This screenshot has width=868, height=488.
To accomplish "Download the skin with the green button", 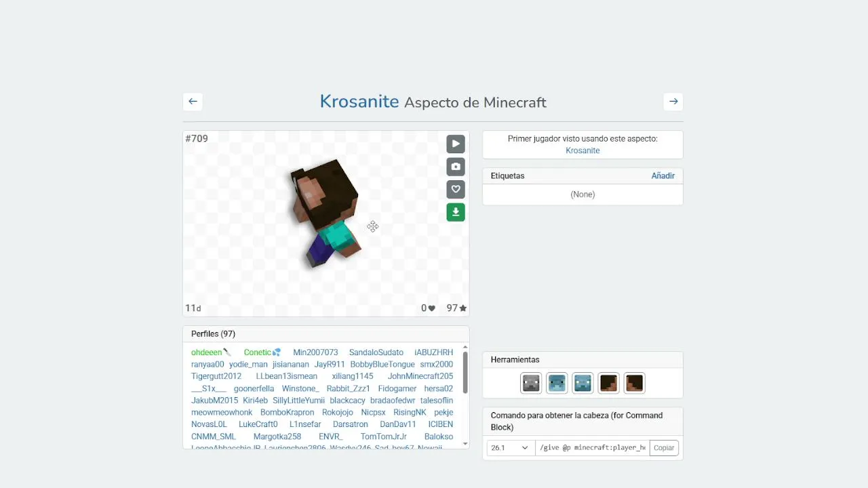I will click(456, 212).
